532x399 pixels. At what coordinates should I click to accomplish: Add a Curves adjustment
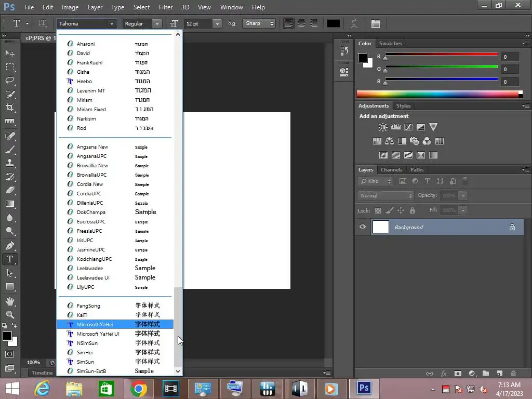click(x=408, y=127)
